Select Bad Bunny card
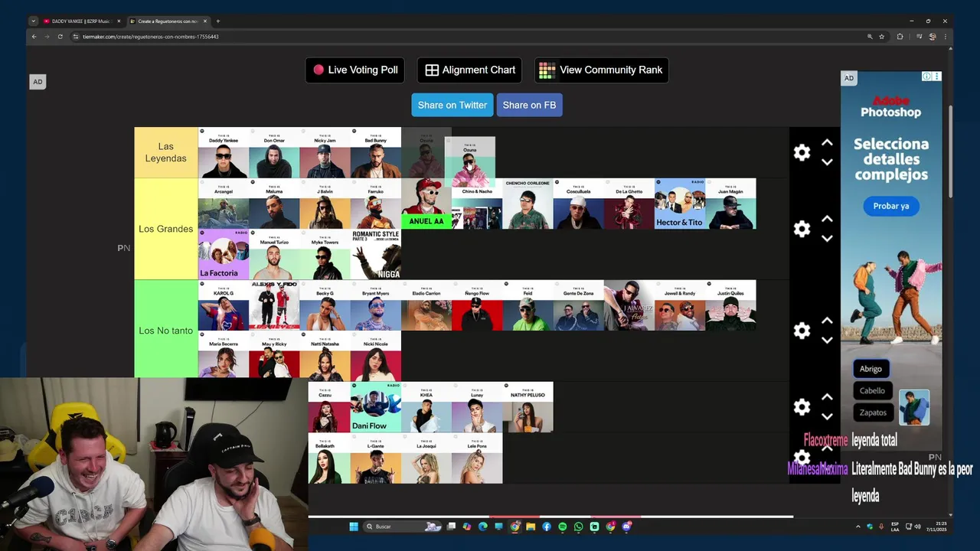980x551 pixels. [x=376, y=152]
